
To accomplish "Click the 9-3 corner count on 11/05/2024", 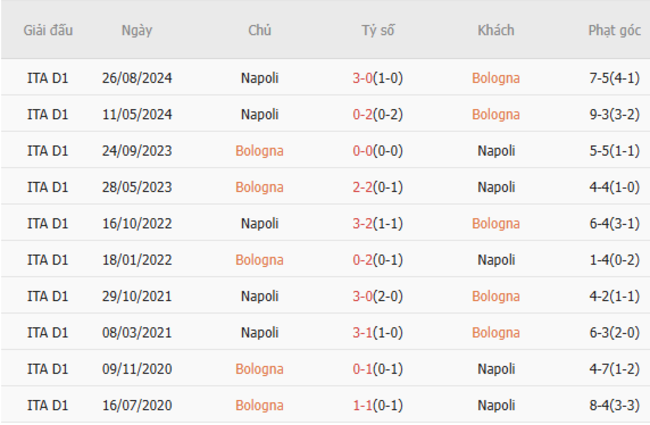I will pos(603,114).
